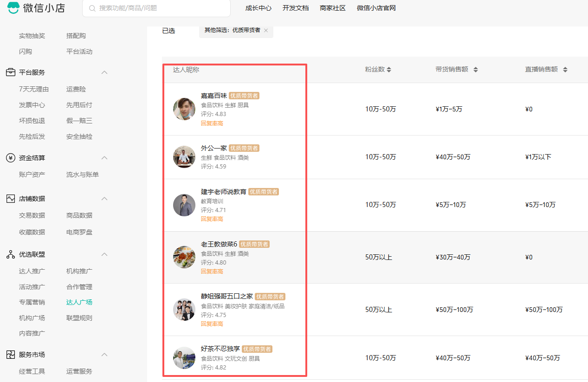Viewport: 588px width, 382px height.
Task: Toggle 粉丝数 sort order
Action: click(x=389, y=69)
